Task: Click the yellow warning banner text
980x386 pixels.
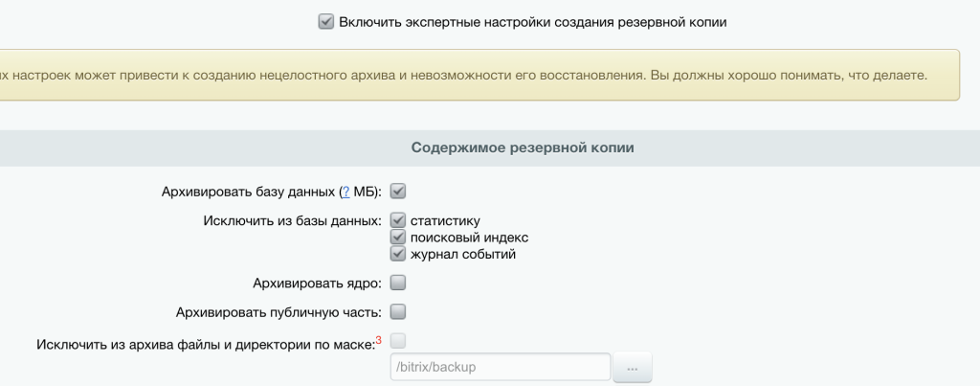Action: pyautogui.click(x=479, y=74)
